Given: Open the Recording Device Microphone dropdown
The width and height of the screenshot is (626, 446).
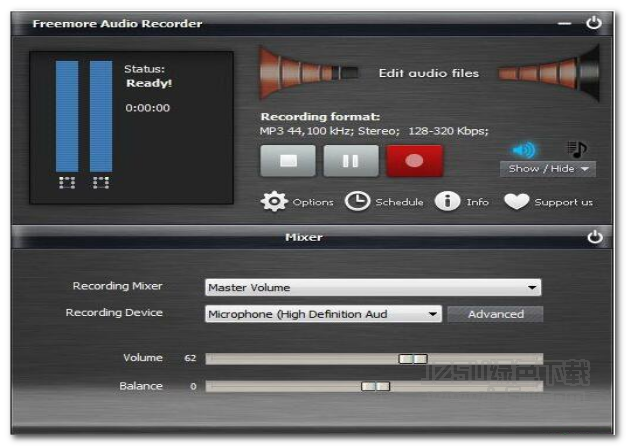Looking at the screenshot, I should coord(323,314).
